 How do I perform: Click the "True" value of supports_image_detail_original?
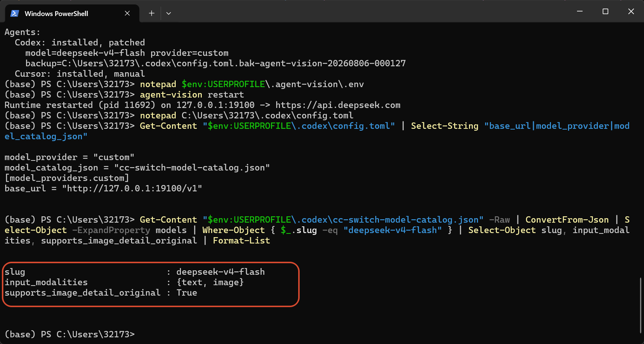pyautogui.click(x=187, y=293)
